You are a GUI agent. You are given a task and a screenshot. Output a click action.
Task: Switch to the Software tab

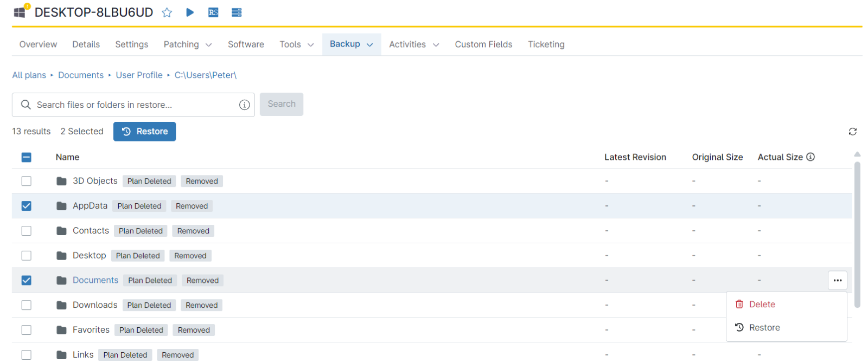[x=246, y=44]
